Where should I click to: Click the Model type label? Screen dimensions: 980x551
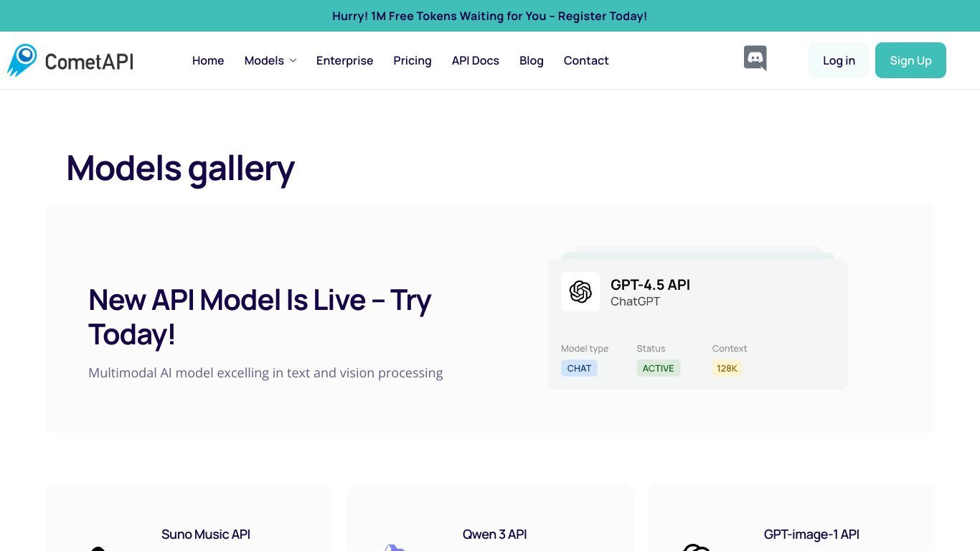click(585, 349)
